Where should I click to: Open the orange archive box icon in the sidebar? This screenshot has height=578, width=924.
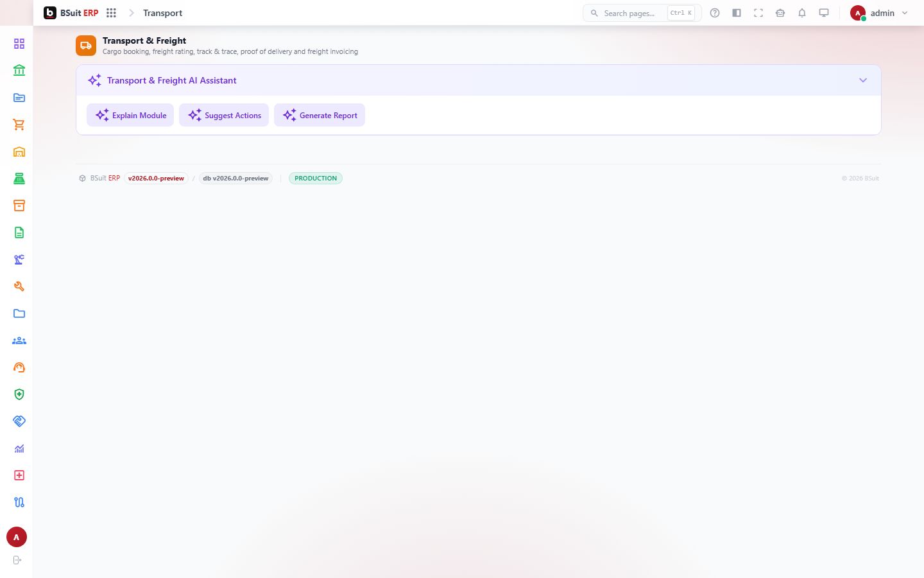pos(19,206)
